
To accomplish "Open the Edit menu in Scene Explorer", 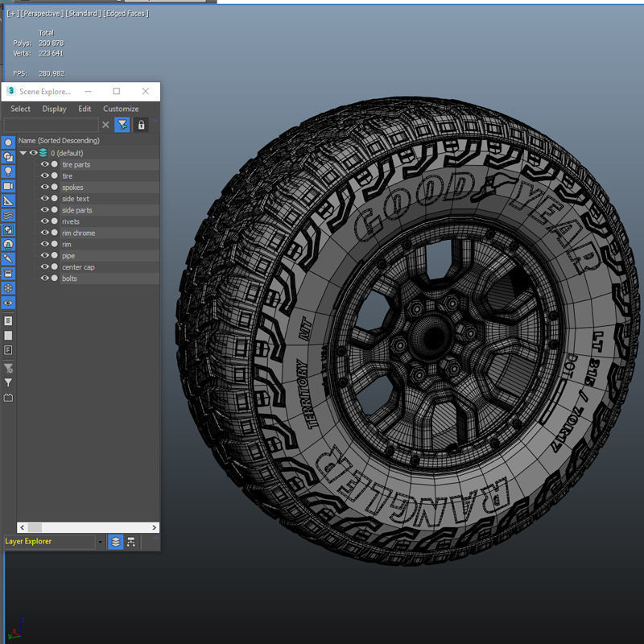I will [x=85, y=109].
